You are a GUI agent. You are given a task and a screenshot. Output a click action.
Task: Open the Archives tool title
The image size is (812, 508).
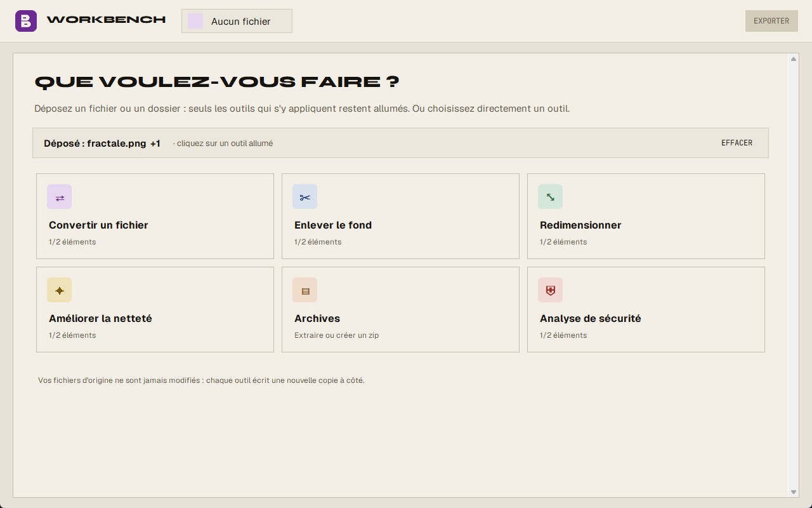(x=317, y=319)
